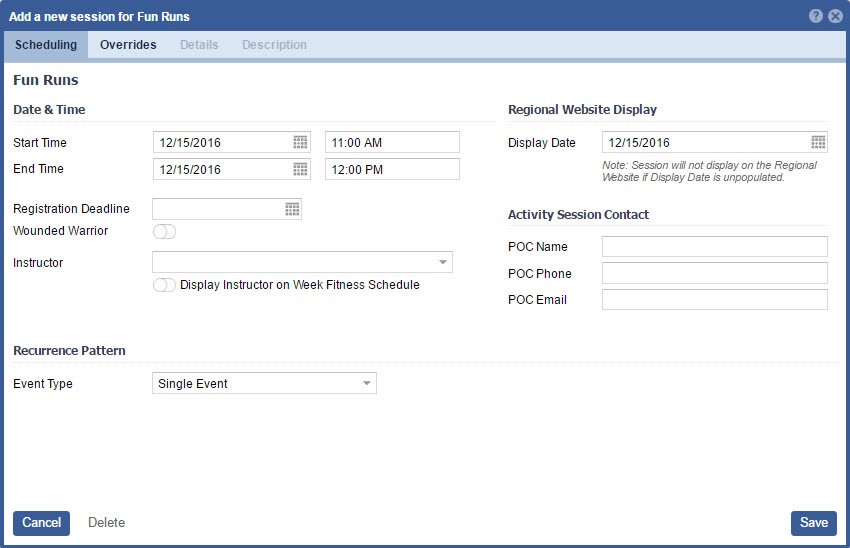Open the Event Type dropdown
Viewport: 850px width, 548px height.
367,383
